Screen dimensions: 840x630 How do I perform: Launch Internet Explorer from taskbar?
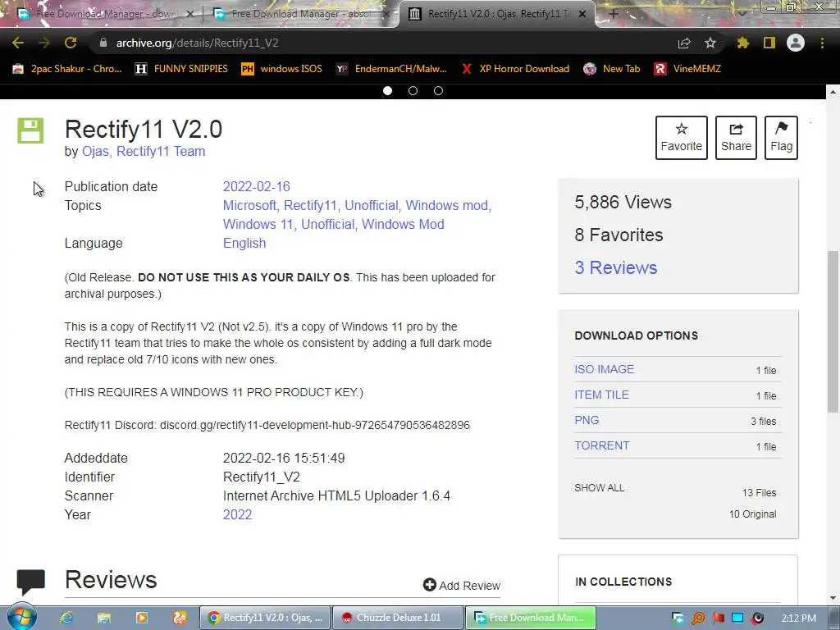click(66, 618)
